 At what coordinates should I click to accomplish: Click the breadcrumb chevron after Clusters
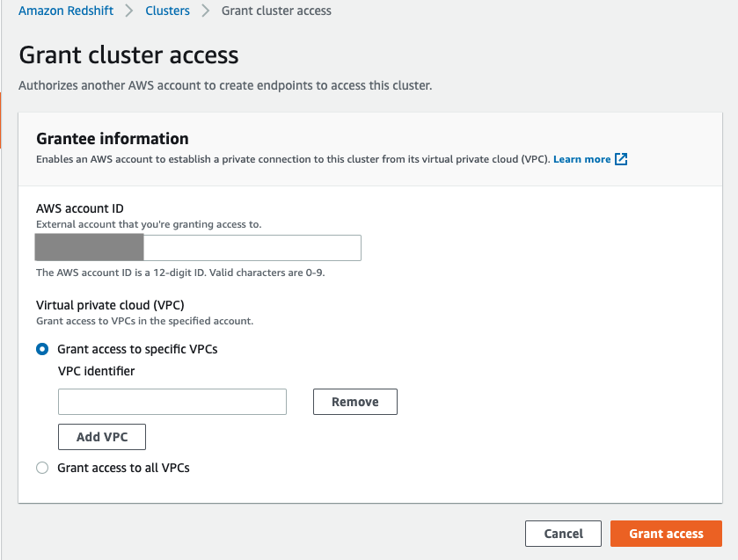[205, 11]
